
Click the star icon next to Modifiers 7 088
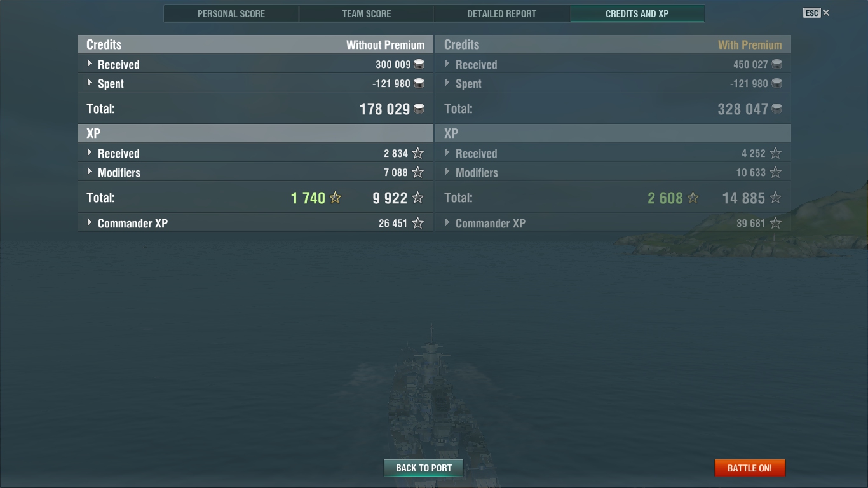click(417, 172)
